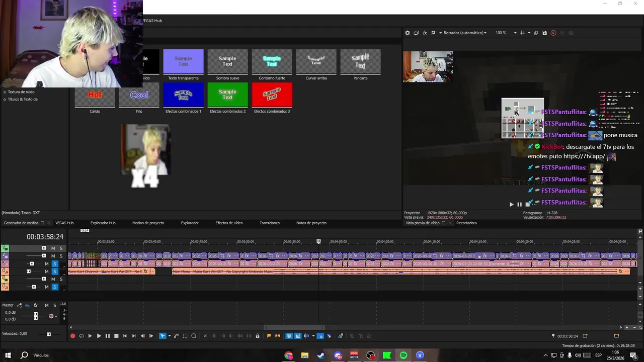The image size is (644, 362).
Task: Select the selection edit rectangle tool
Action: (185, 336)
